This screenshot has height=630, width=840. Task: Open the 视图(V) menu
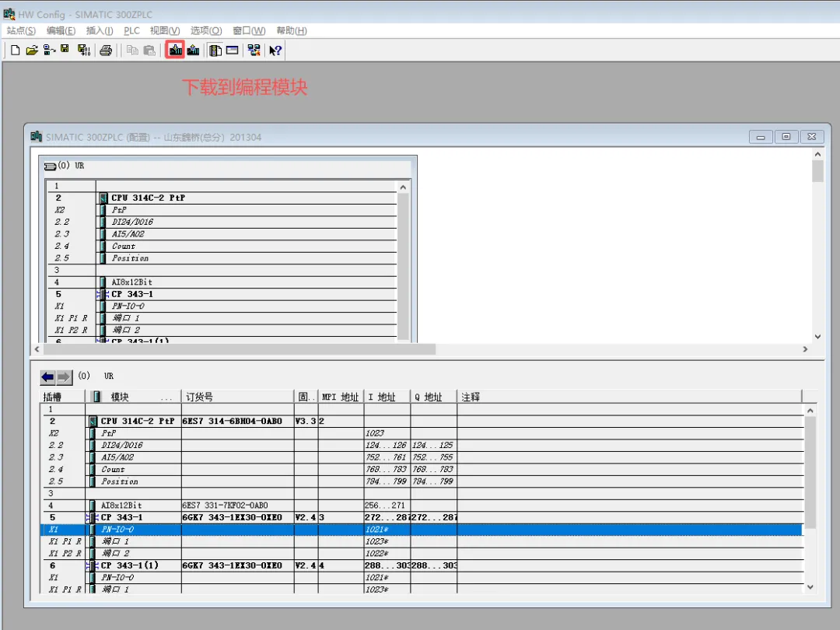click(165, 30)
